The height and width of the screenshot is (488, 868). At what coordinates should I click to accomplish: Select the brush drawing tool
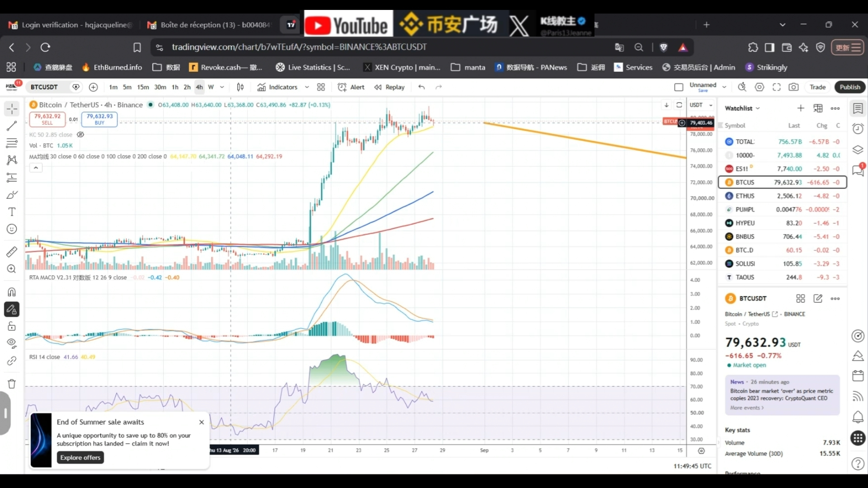click(x=12, y=195)
